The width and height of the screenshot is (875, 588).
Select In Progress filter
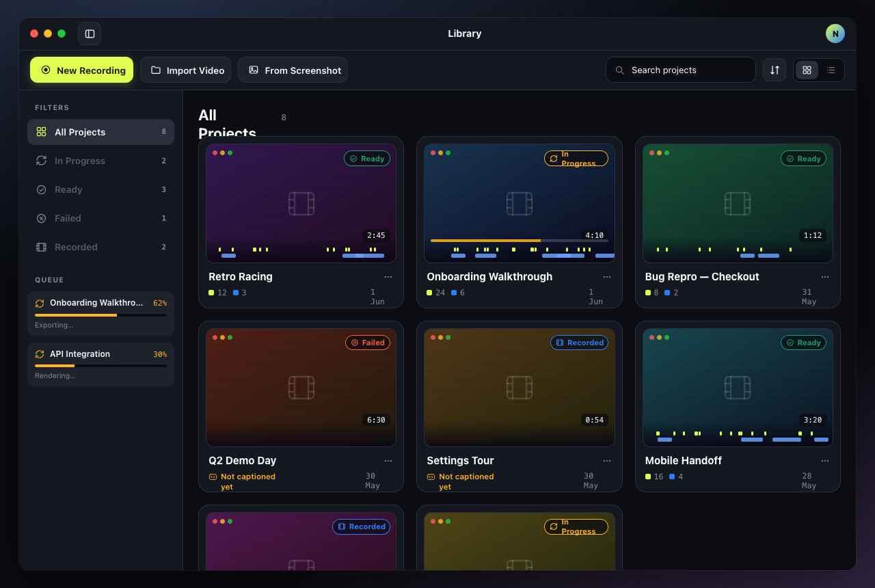click(100, 161)
